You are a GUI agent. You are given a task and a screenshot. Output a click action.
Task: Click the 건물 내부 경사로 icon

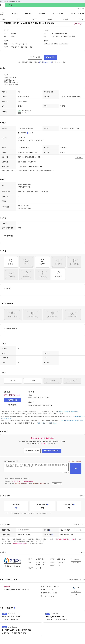pyautogui.click(x=72, y=315)
